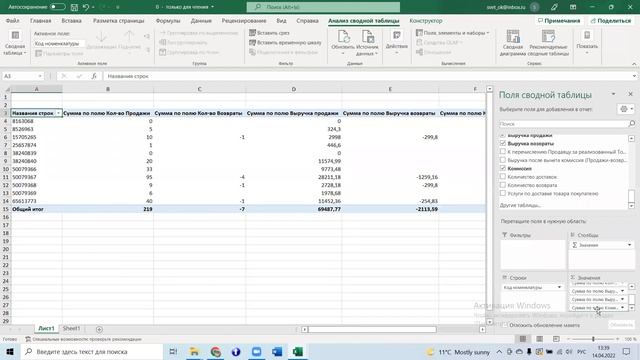Open pivot fields pane options arrow
The width and height of the screenshot is (640, 360).
tap(613, 94)
